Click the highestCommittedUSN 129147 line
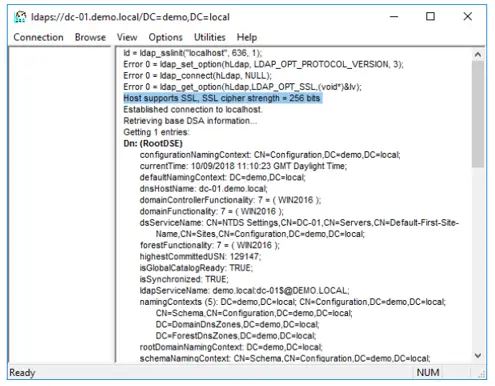This screenshot has width=495, height=386. tap(200, 257)
